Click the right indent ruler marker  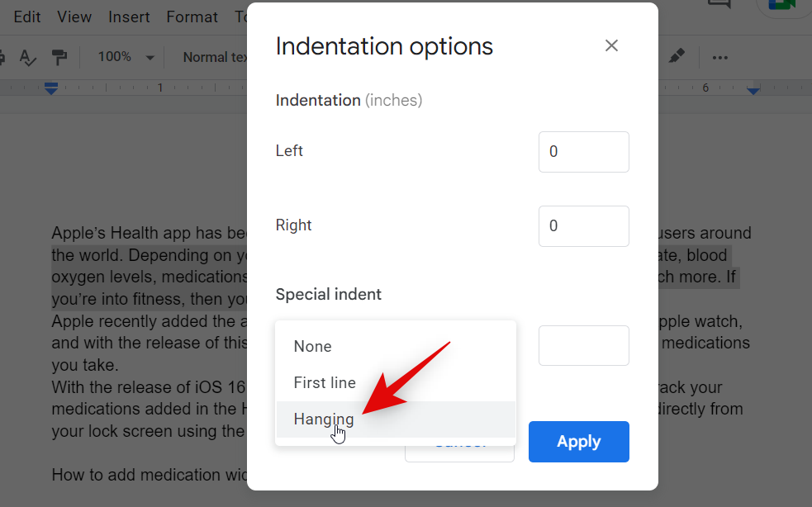click(753, 89)
